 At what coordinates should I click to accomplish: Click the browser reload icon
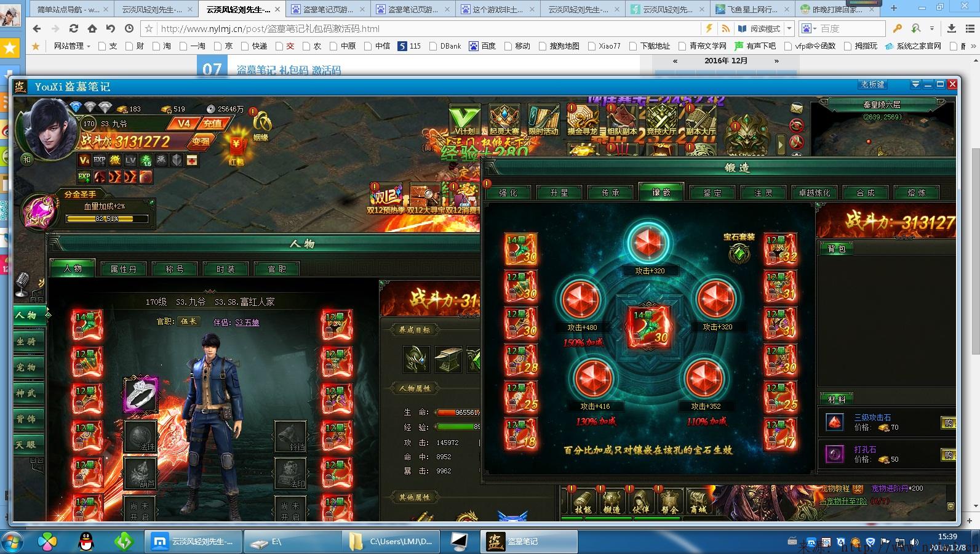click(x=74, y=28)
